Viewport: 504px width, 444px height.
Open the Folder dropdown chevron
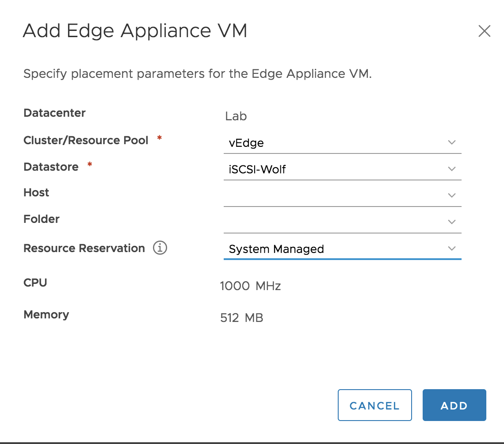[452, 222]
